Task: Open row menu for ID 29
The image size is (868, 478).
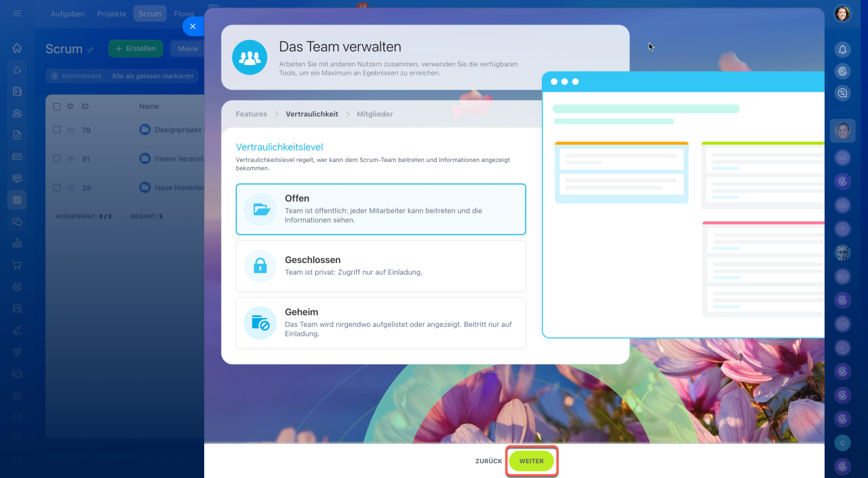Action: 70,188
